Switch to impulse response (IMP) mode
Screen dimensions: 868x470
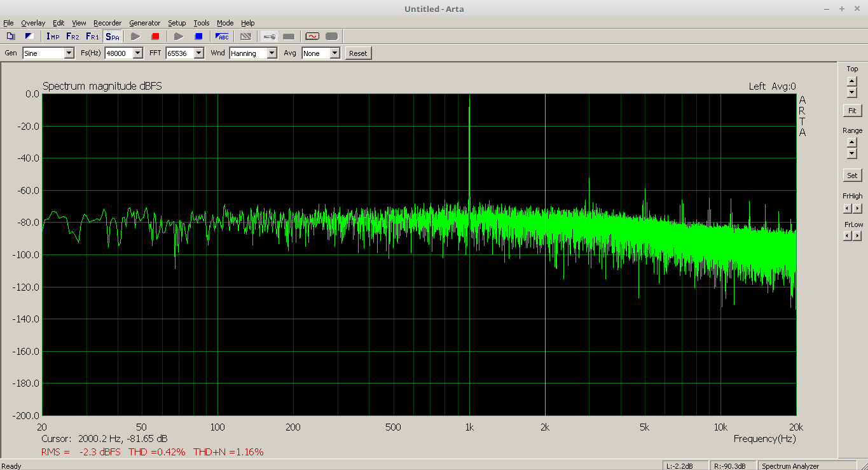click(x=52, y=36)
